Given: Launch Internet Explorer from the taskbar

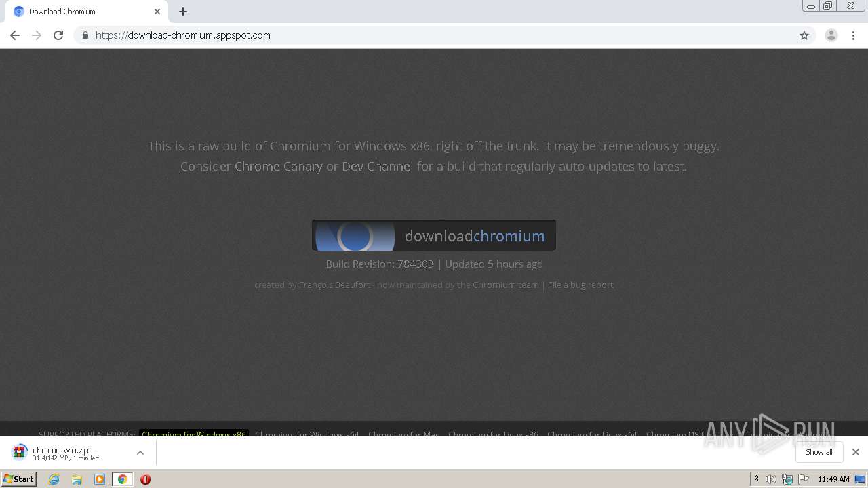Looking at the screenshot, I should [54, 479].
